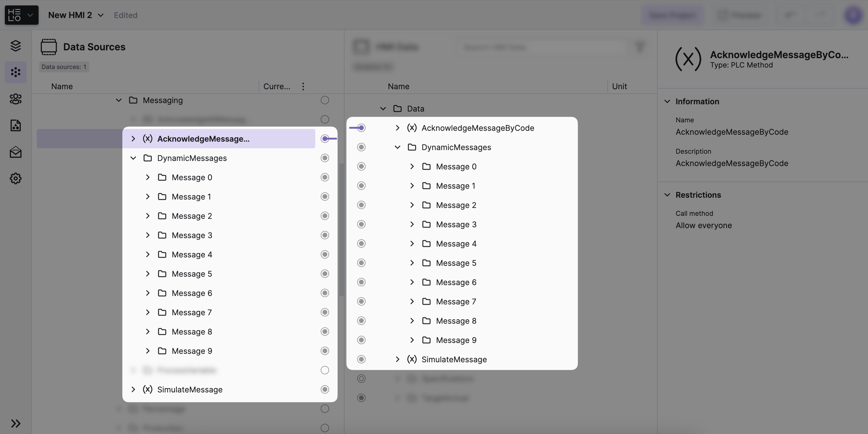The image size is (868, 434).
Task: Select AcknowledgeMessageByCode in HMI Data tree
Action: (x=477, y=128)
